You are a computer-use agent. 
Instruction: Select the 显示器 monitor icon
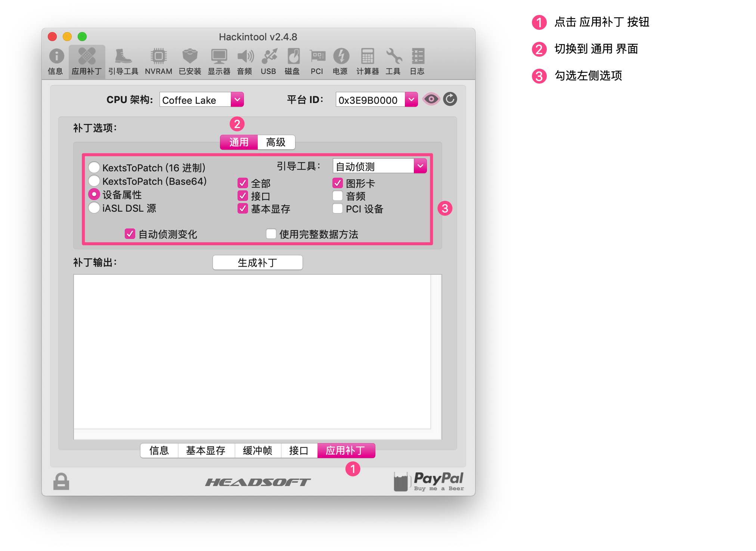pyautogui.click(x=219, y=62)
